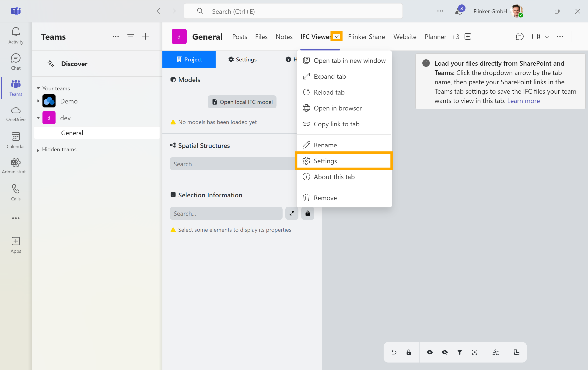
Task: Click the notifications bell with badge 3
Action: (x=458, y=11)
